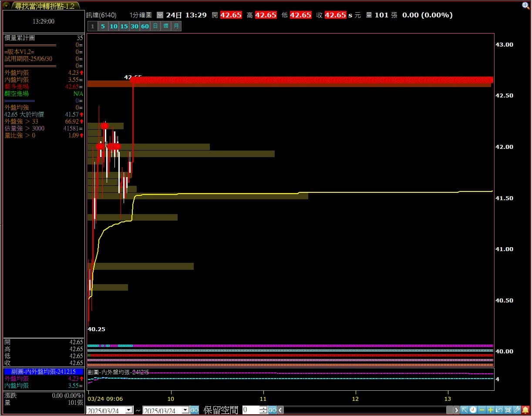Select the 60-minute interval button
This screenshot has height=416, width=532.
(x=145, y=26)
